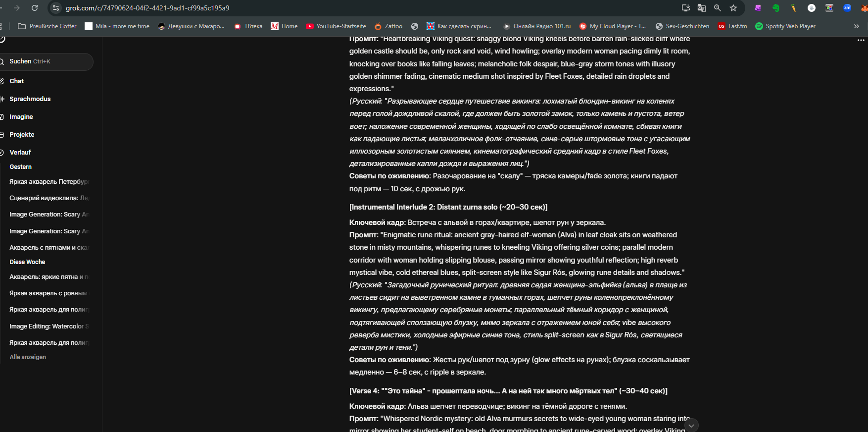Click the Gestern history heading
This screenshot has height=432, width=868.
pyautogui.click(x=20, y=167)
